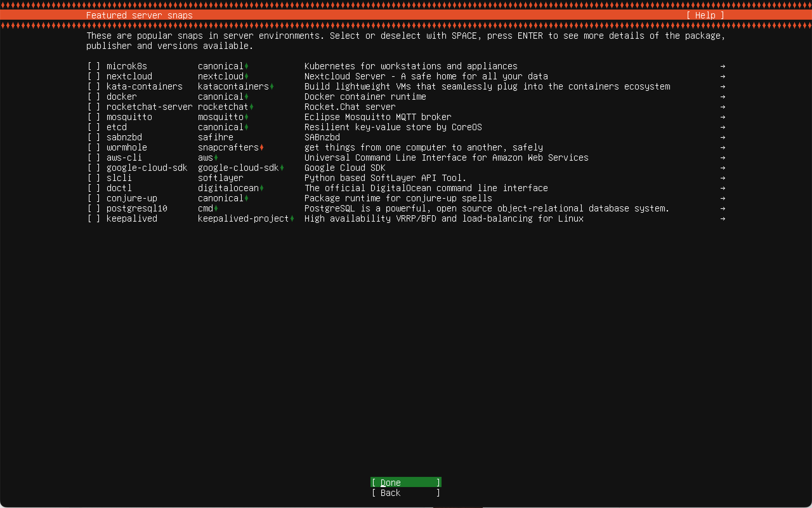Click orange star beside snapcrafters publisher

coord(262,148)
